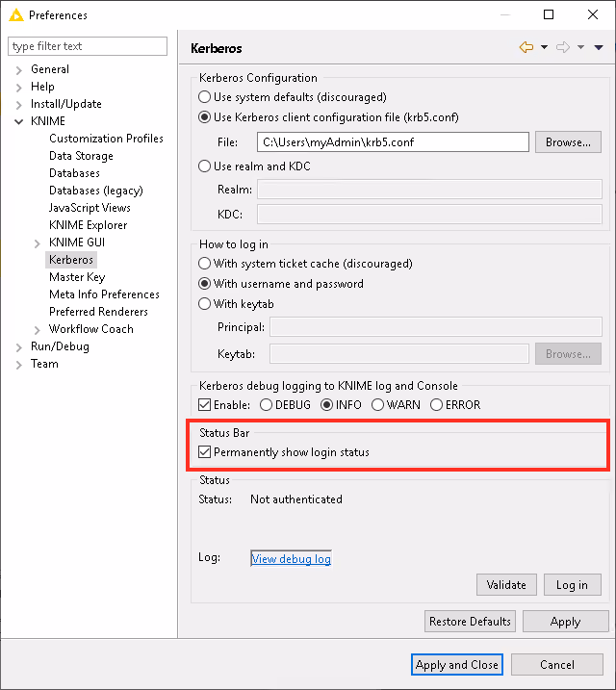Select the General tree item label
Image resolution: width=616 pixels, height=690 pixels.
click(x=50, y=69)
